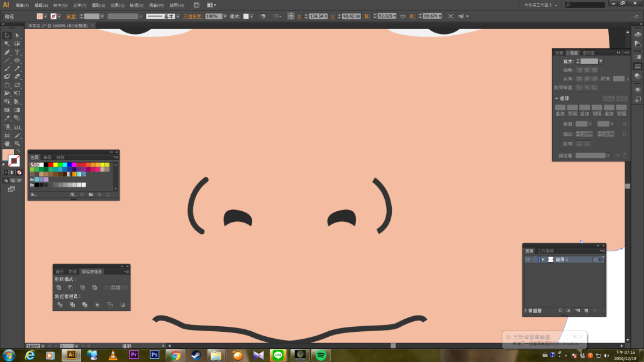
Task: Select the Rotate tool
Action: pyautogui.click(x=7, y=85)
